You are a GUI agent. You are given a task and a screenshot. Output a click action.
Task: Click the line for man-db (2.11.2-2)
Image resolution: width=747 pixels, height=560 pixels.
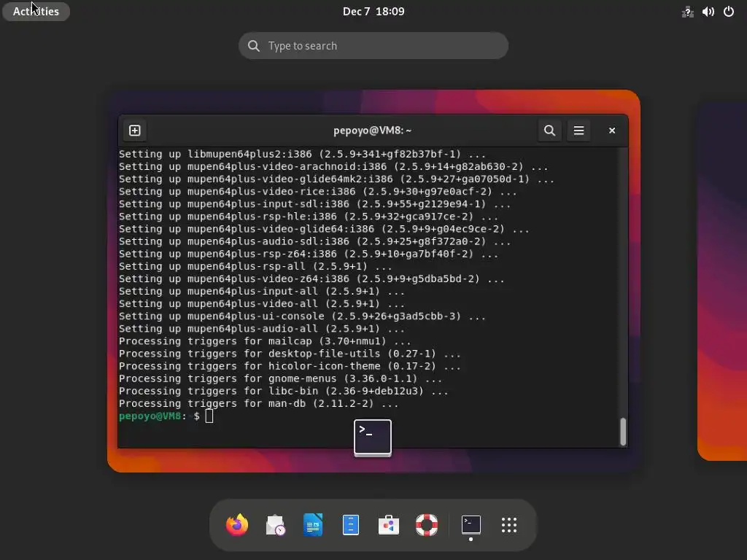point(258,404)
